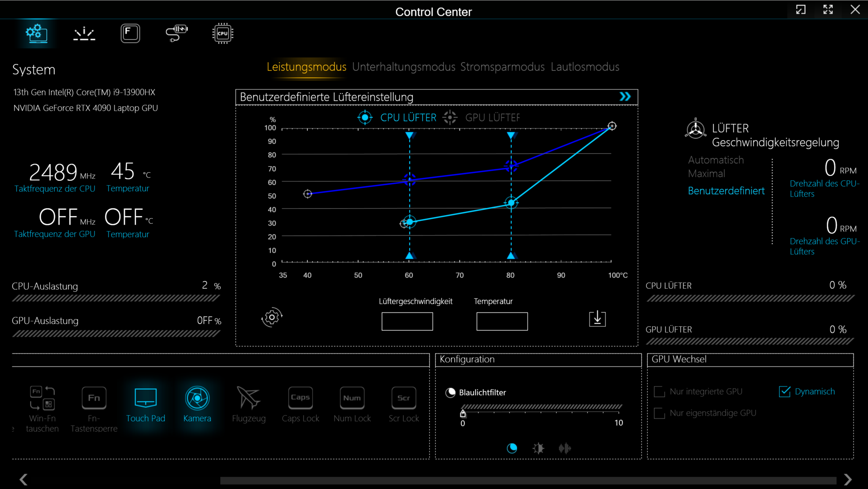Uncheck the Dynamisch GPU checkbox
Screen dimensions: 868x489
pyautogui.click(x=785, y=392)
